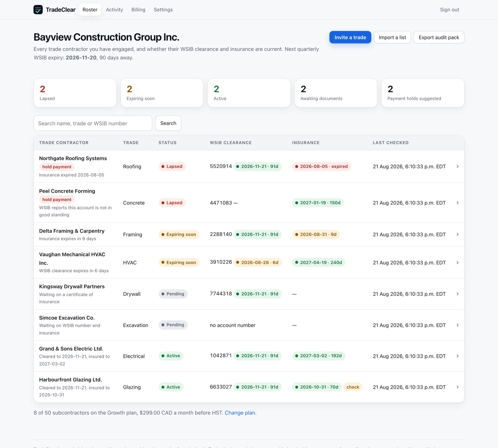Expand the Vaughan Mechanical HVAC row chevron
Viewport: 498px width, 448px height.
coord(458,262)
